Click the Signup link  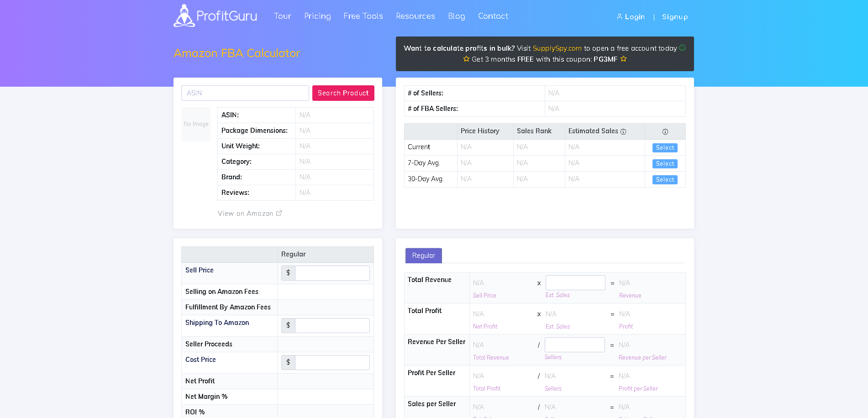click(675, 17)
